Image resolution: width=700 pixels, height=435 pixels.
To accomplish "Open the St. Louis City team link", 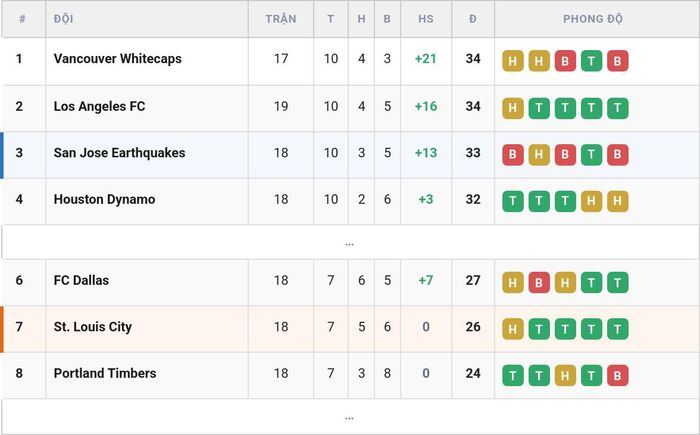I will 92,327.
